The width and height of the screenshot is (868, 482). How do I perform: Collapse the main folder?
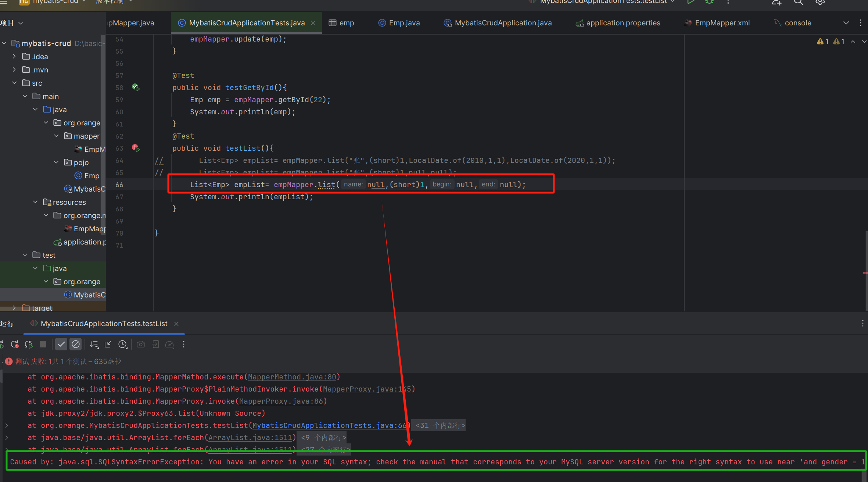[x=25, y=96]
